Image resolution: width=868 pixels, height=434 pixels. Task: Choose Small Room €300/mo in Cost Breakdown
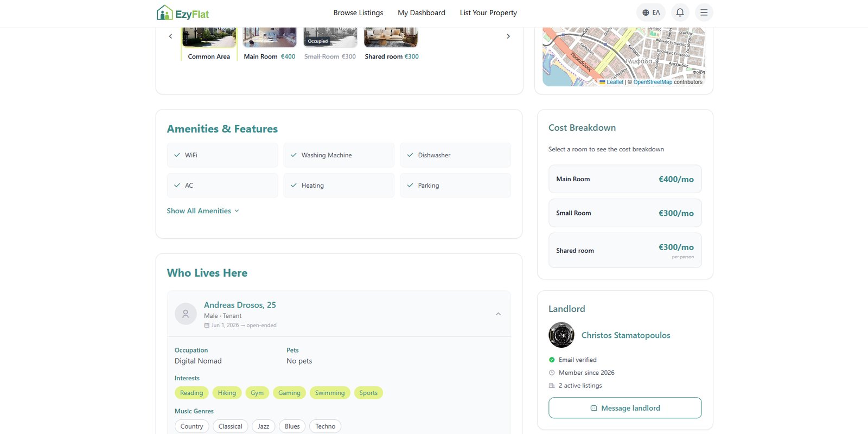(x=625, y=213)
